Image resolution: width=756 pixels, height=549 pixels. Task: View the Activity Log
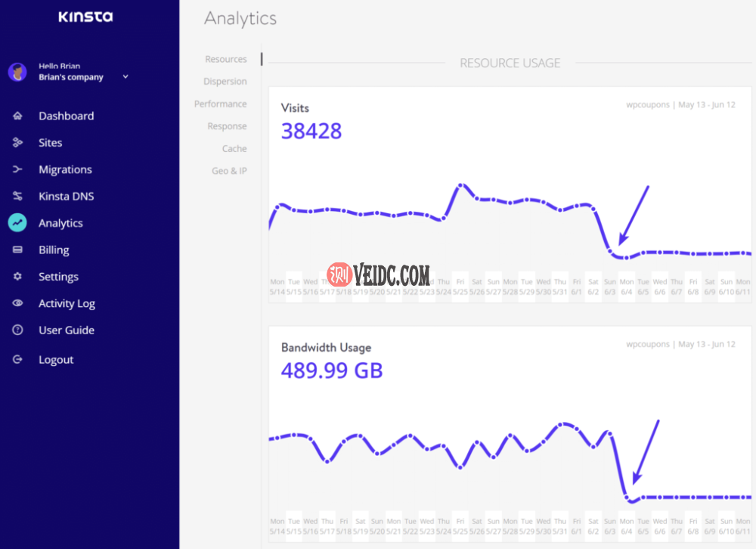point(67,303)
